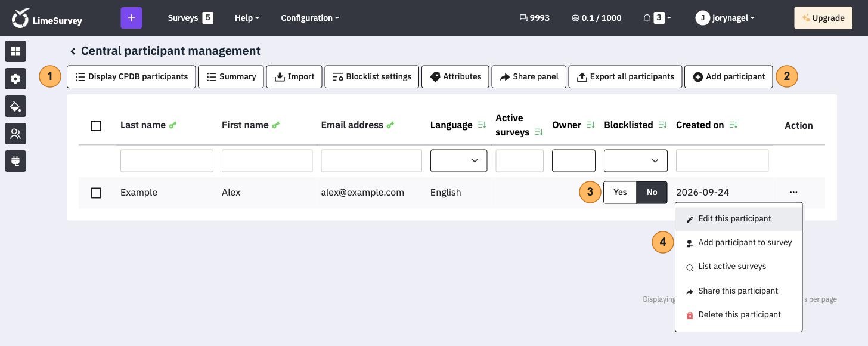Click the alex@example.com email cell
Image resolution: width=868 pixels, height=346 pixels.
[362, 193]
